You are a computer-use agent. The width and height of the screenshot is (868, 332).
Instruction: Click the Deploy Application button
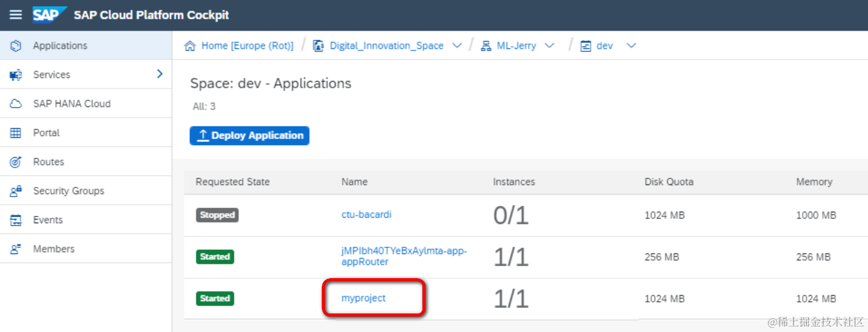tap(249, 135)
